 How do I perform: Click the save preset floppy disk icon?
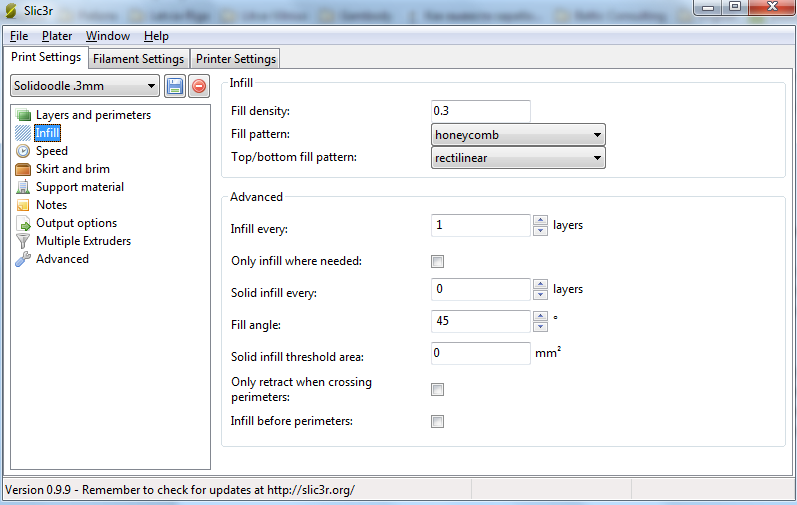(174, 86)
